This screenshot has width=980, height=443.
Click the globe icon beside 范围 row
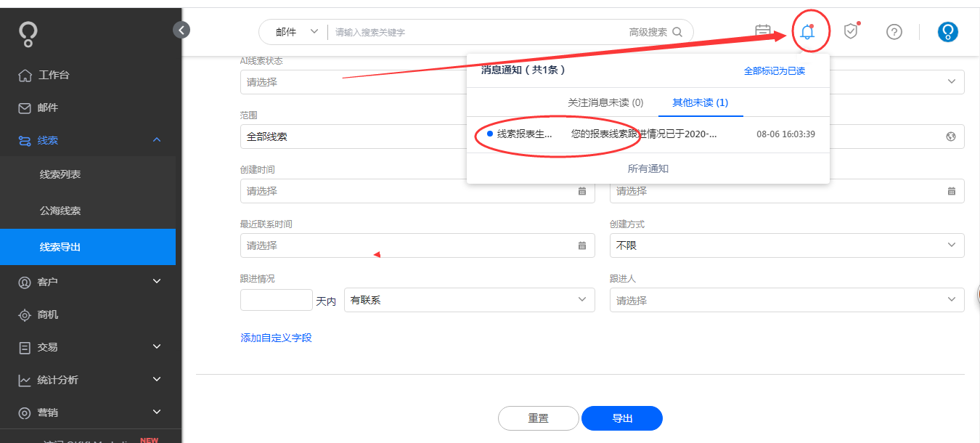(951, 136)
